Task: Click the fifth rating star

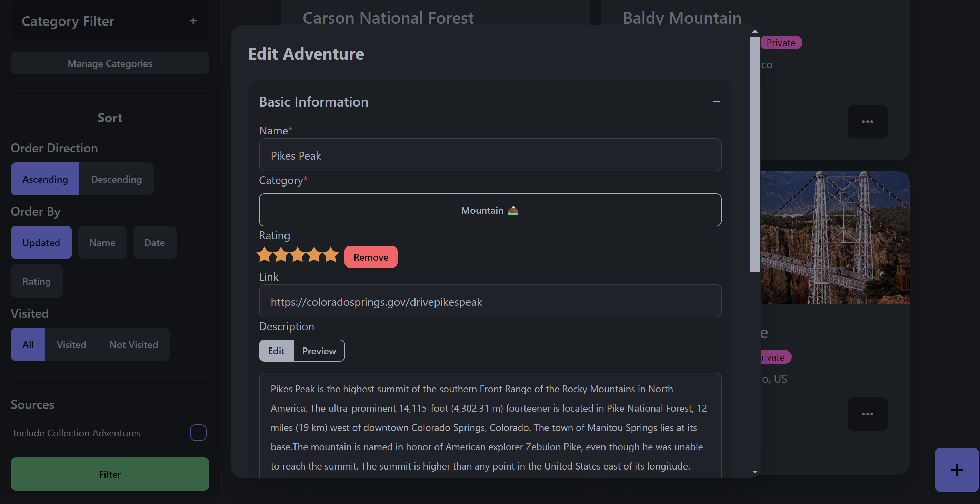Action: [331, 255]
